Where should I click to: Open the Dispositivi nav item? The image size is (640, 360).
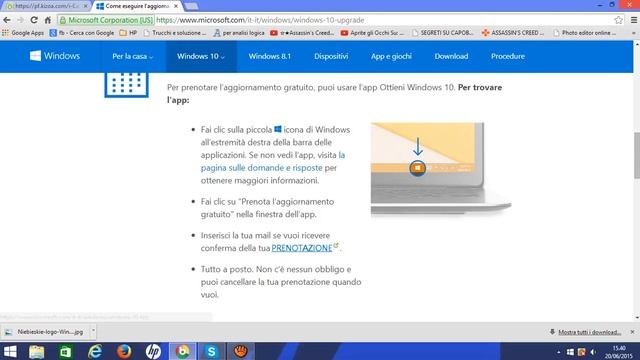331,56
